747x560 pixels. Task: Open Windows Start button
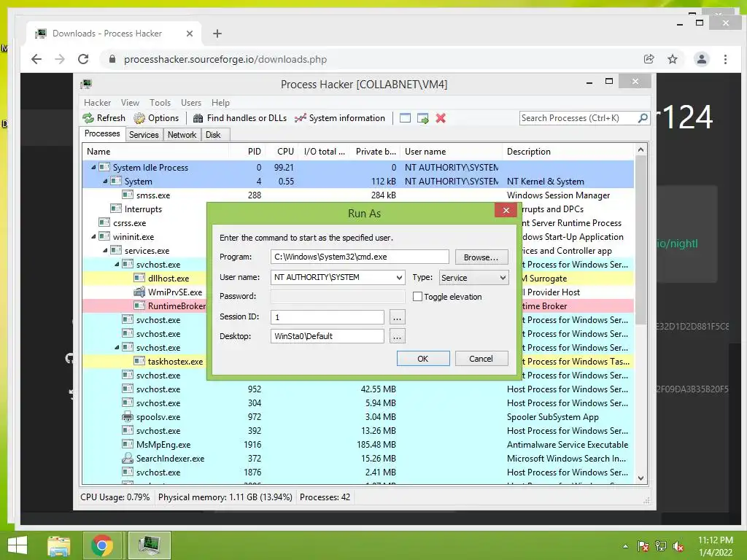click(18, 545)
